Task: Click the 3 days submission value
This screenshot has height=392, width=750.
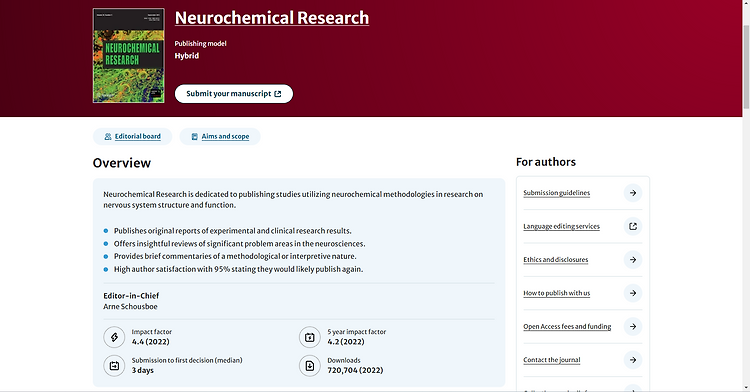Action: pyautogui.click(x=143, y=370)
